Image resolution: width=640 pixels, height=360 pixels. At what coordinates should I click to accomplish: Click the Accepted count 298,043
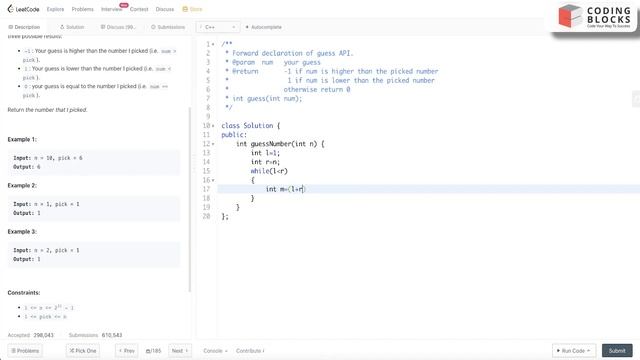tap(43, 335)
